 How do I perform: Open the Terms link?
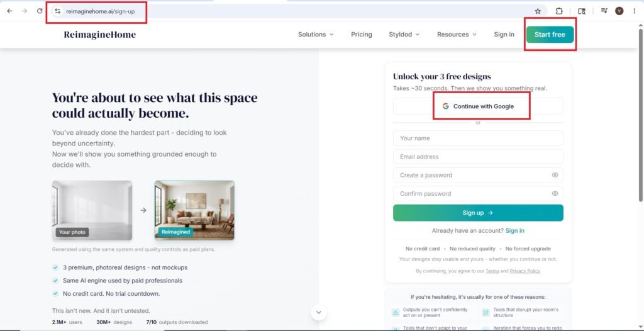pos(492,271)
